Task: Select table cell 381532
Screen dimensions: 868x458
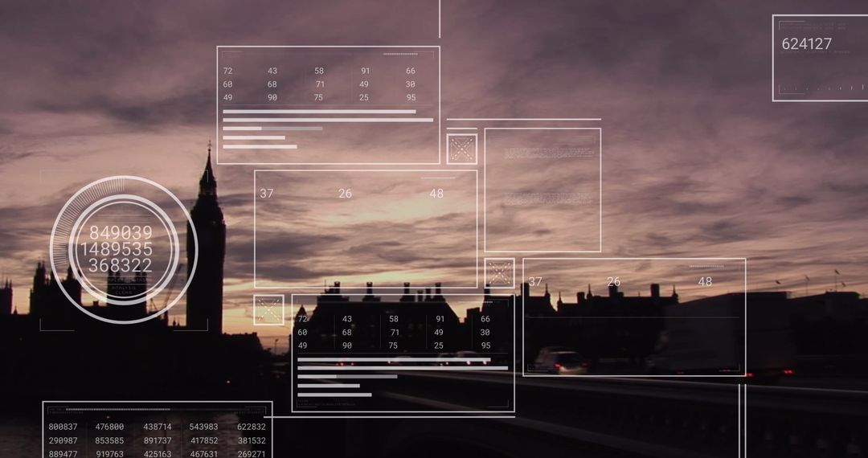Action: (x=252, y=441)
